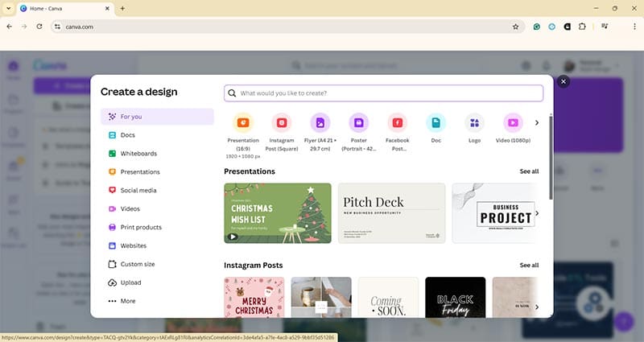Open the Print products category
The width and height of the screenshot is (644, 342).
pyautogui.click(x=157, y=228)
